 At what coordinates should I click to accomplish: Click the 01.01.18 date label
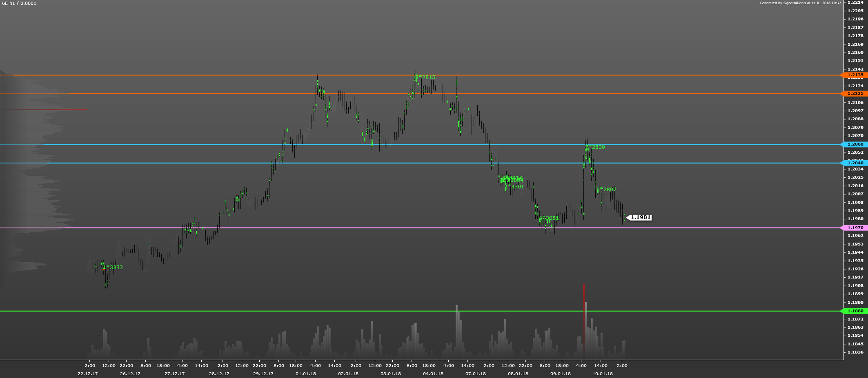tap(306, 374)
